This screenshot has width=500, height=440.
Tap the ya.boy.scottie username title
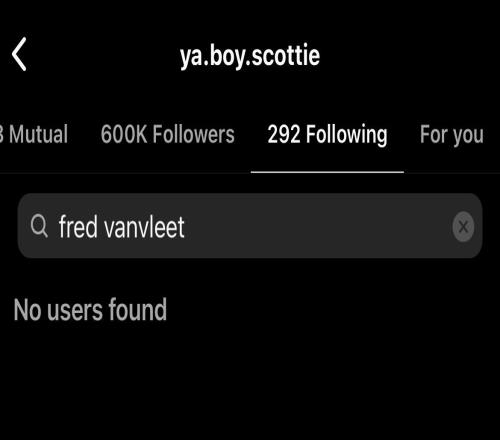pos(250,56)
